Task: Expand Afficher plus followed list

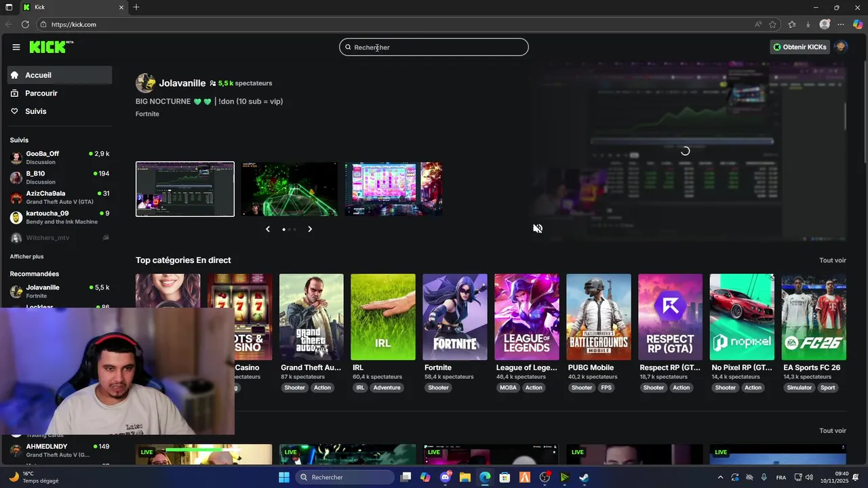Action: click(26, 257)
